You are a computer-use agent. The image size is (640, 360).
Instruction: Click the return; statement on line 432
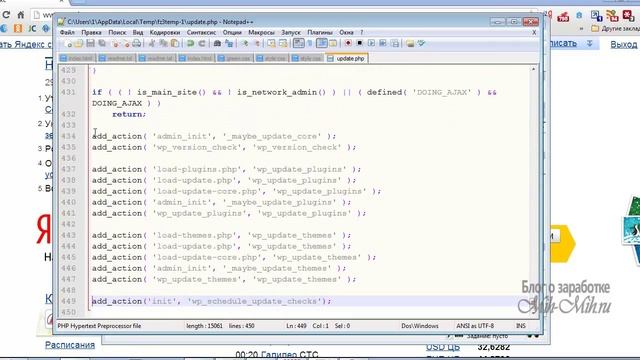click(129, 114)
